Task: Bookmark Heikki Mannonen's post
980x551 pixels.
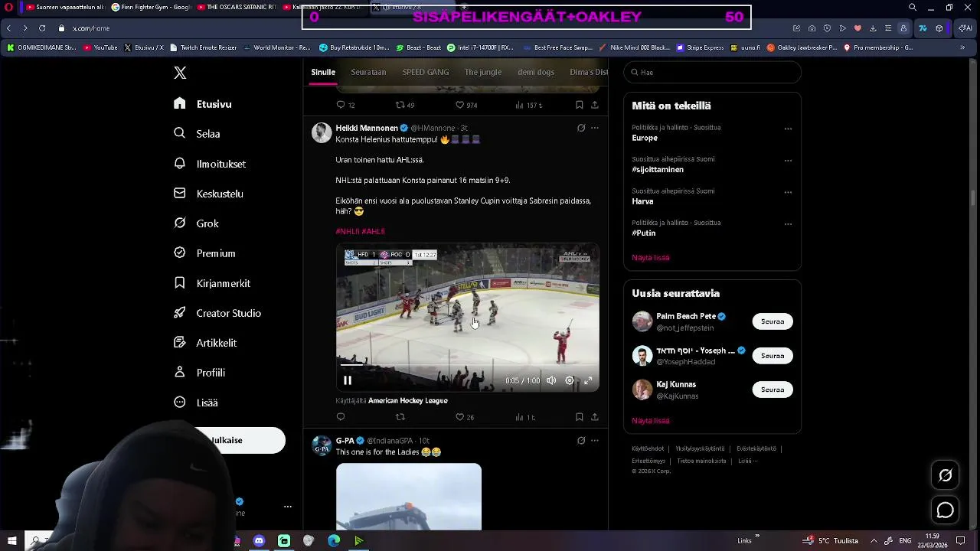Action: pos(579,417)
